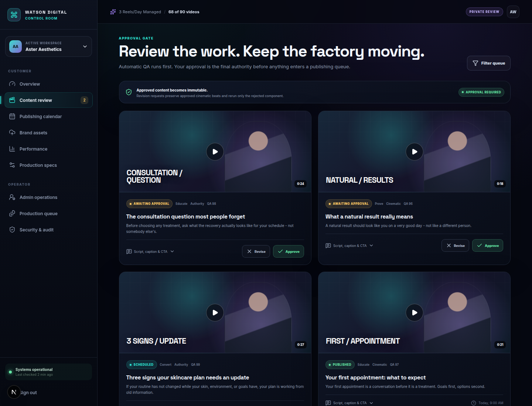This screenshot has width=532, height=406.
Task: Request revision on natural result video
Action: (456, 245)
